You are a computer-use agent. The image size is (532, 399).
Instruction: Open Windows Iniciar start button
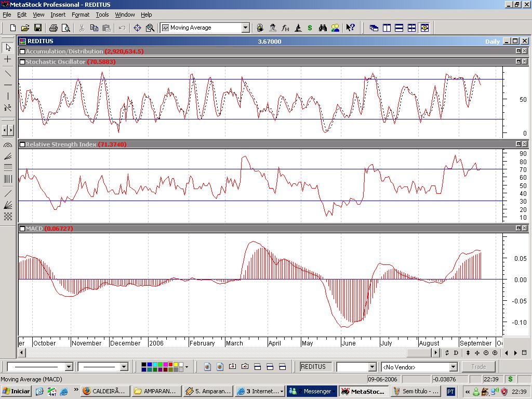click(x=16, y=391)
